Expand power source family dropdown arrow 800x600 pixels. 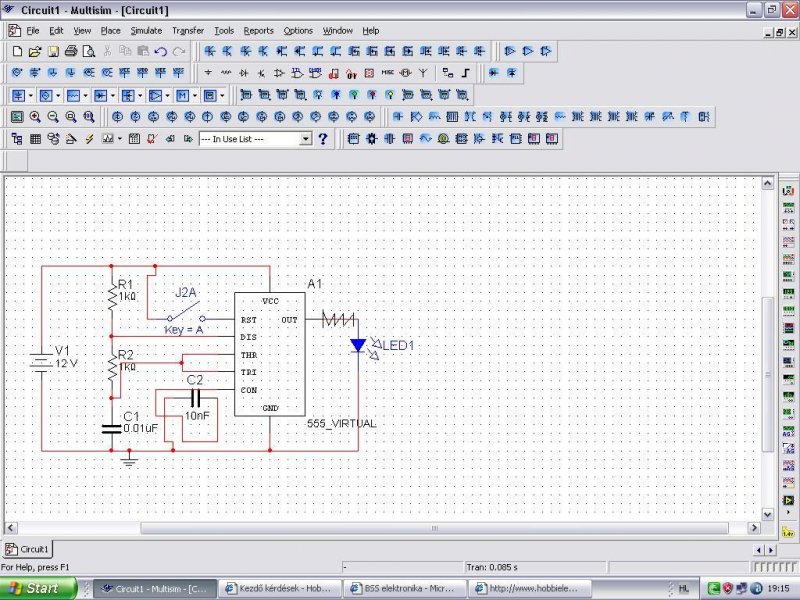tap(31, 95)
